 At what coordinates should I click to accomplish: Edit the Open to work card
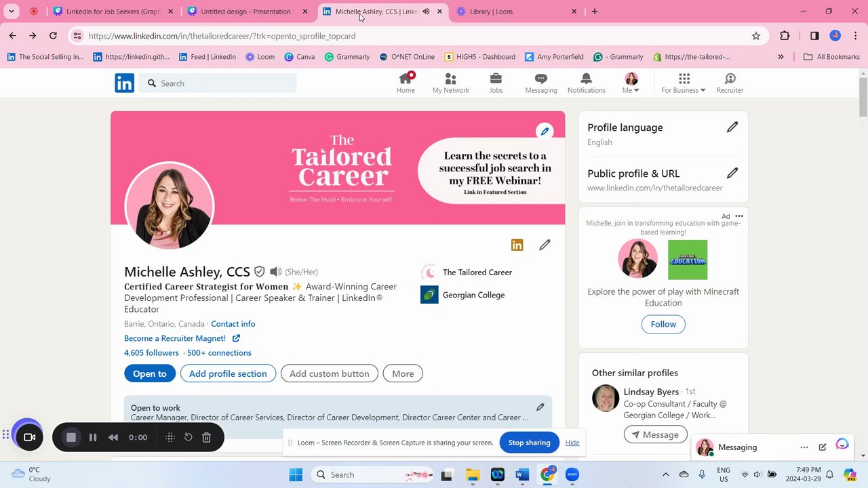click(x=540, y=407)
